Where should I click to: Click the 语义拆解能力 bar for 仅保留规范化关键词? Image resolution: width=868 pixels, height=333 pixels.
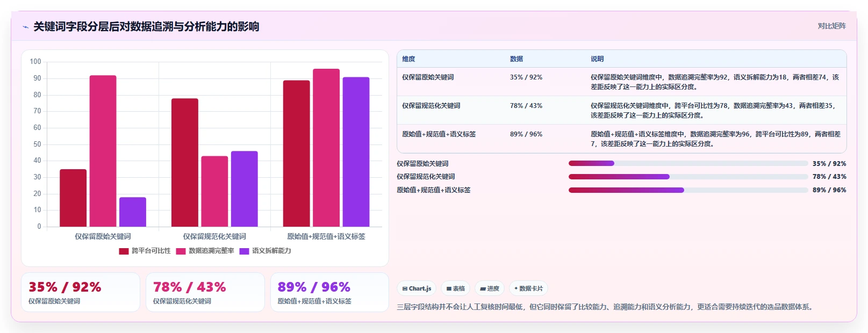coord(245,189)
